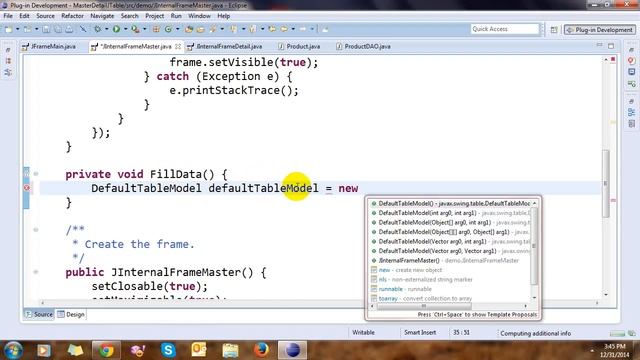Click the Debug bug icon

[98, 29]
